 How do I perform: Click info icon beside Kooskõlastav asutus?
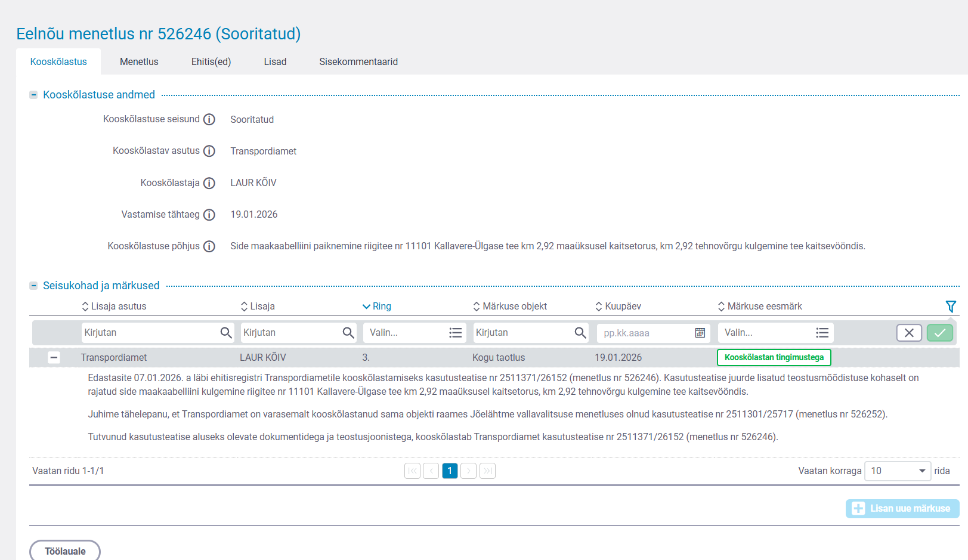(x=209, y=151)
